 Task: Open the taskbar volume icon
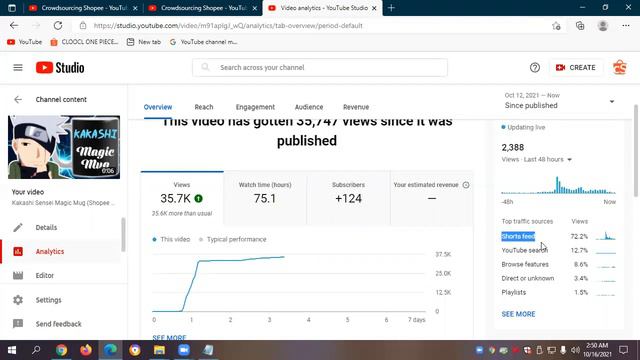(575, 350)
